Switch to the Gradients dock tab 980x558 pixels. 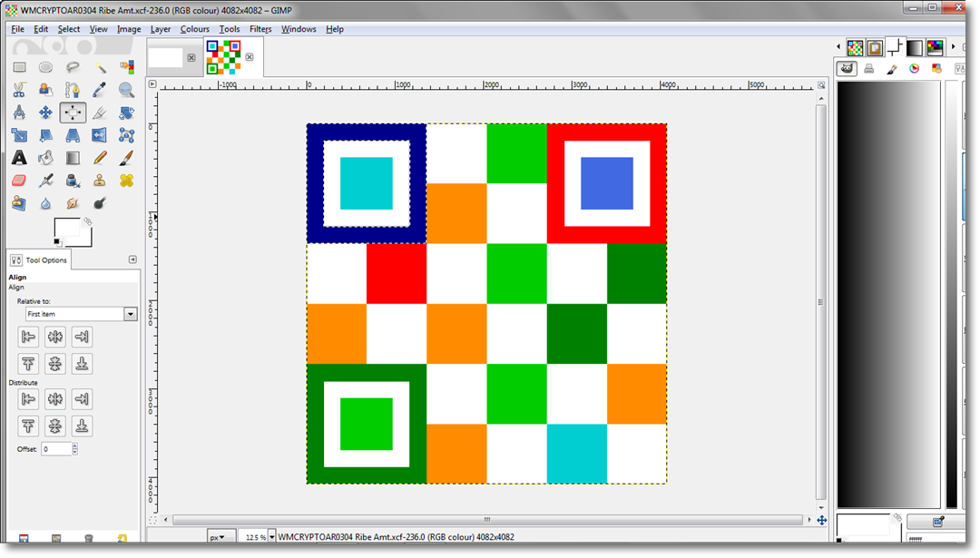915,47
